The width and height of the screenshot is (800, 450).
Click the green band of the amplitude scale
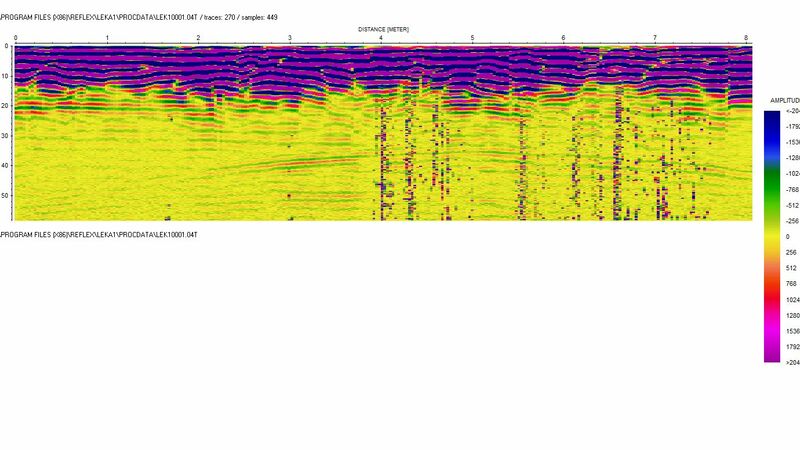tap(773, 180)
